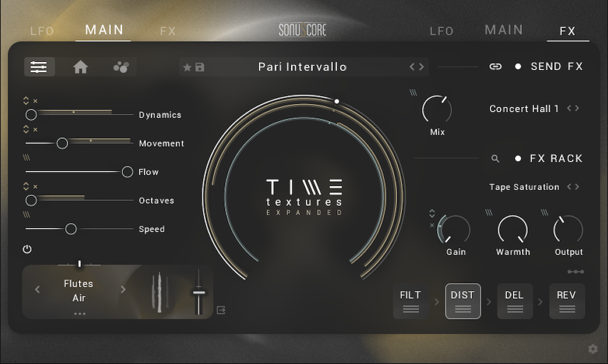This screenshot has height=364, width=608.
Task: Open Gain modulation up-down selector
Action: pyautogui.click(x=432, y=214)
